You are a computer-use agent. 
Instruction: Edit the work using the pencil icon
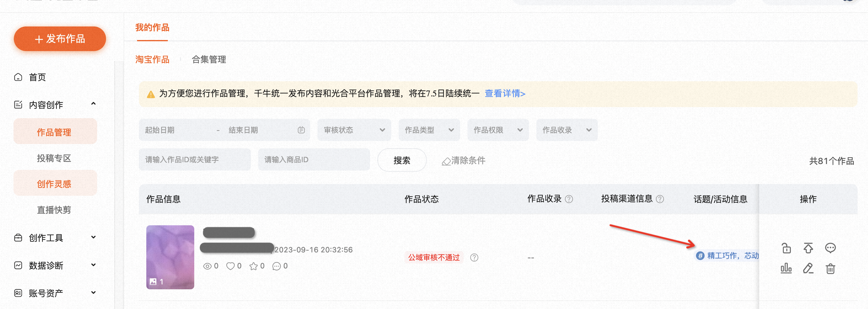click(808, 268)
